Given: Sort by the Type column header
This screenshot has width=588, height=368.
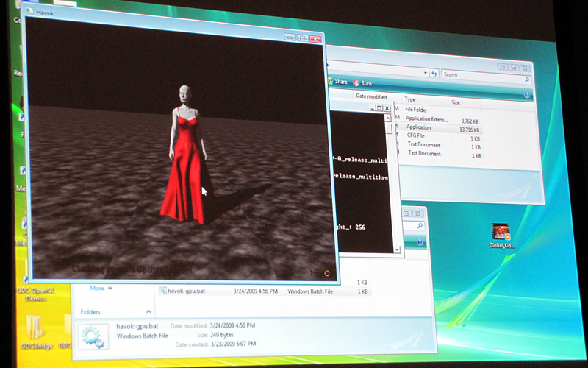Looking at the screenshot, I should pyautogui.click(x=410, y=99).
